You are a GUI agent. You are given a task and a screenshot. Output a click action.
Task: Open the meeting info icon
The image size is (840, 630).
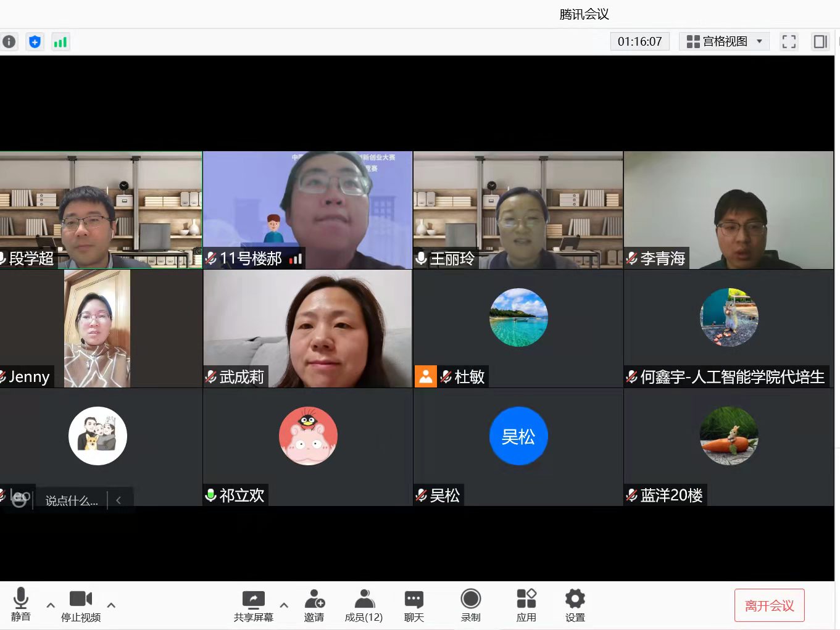coord(9,41)
